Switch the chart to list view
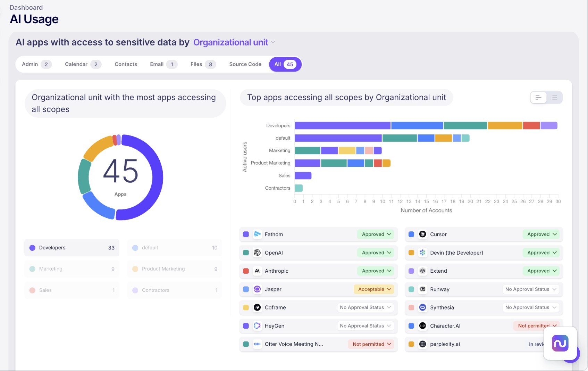 554,97
